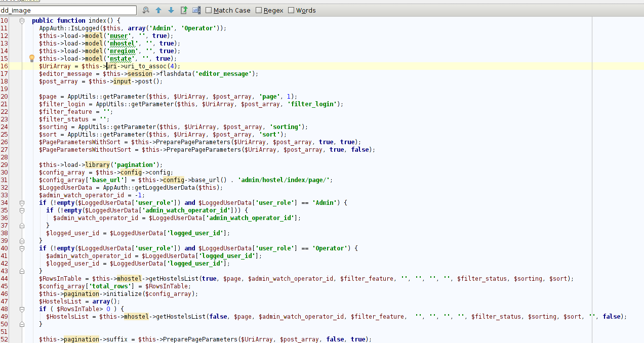
Task: Open the search history magnifier icon
Action: [x=146, y=10]
